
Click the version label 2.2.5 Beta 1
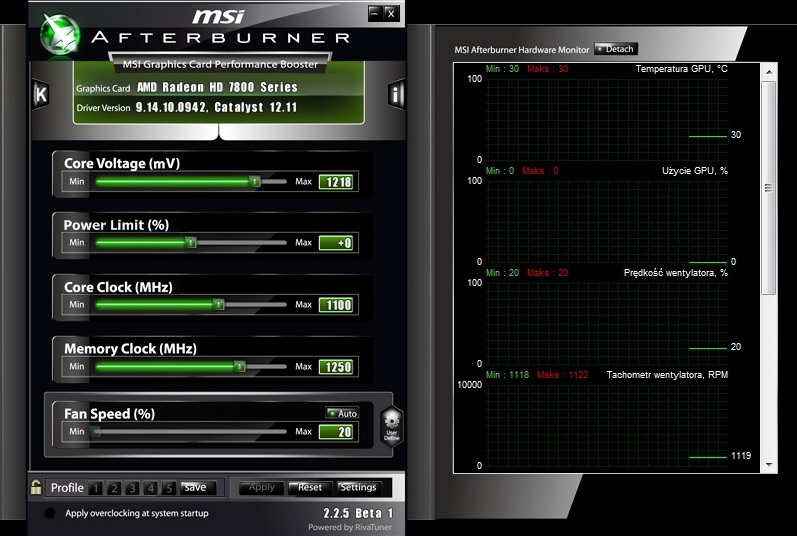358,513
